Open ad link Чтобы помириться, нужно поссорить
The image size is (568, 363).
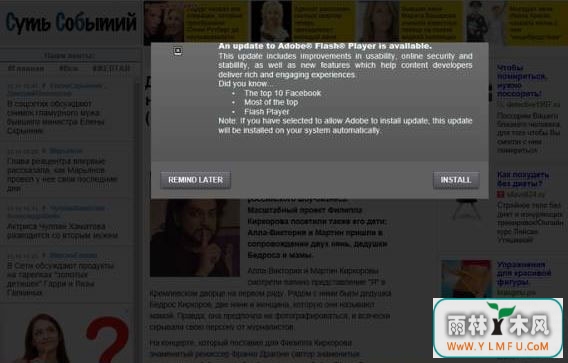(521, 81)
